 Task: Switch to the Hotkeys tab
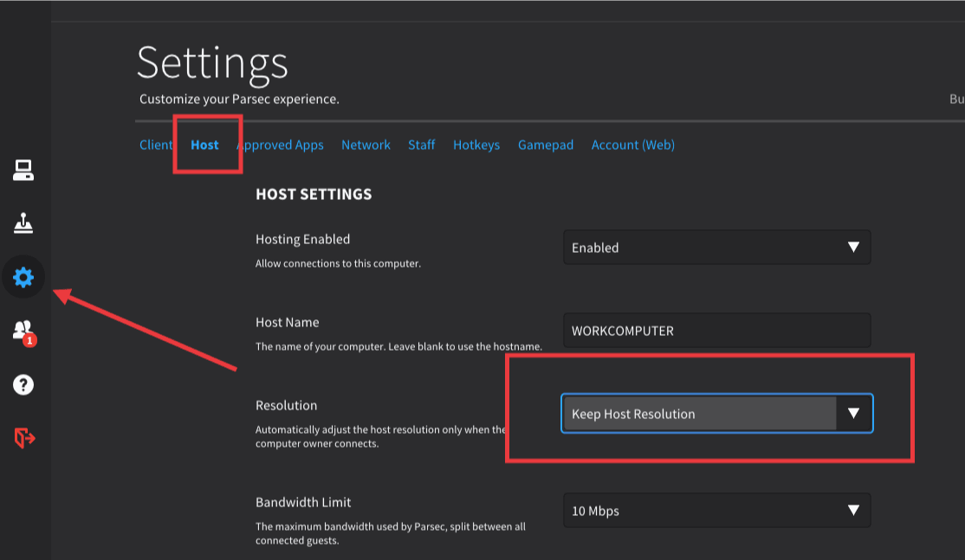tap(476, 145)
